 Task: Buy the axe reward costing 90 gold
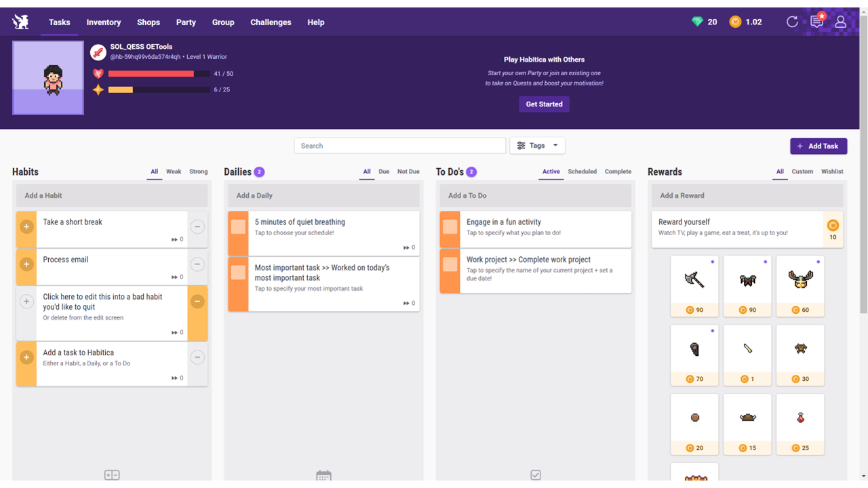694,286
